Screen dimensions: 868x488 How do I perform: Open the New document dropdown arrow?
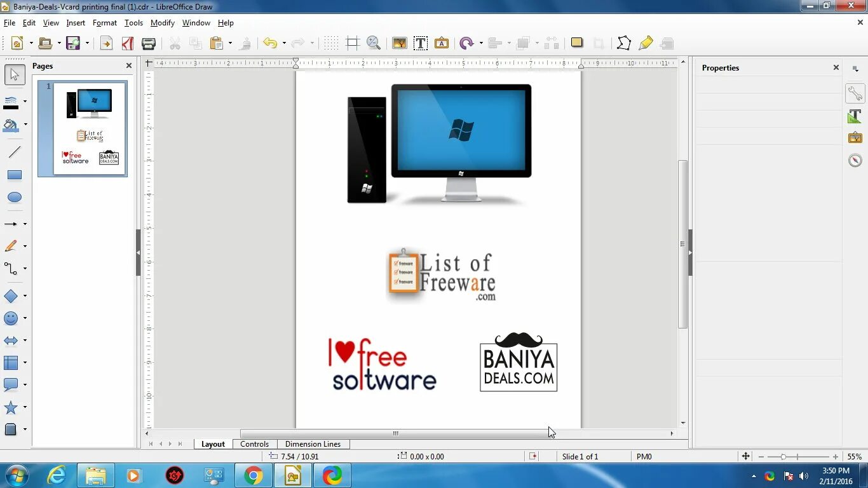click(31, 43)
